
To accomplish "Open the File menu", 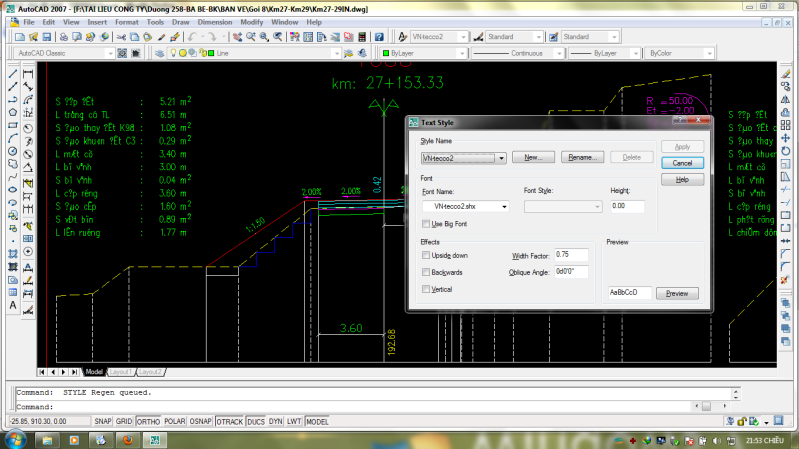I will (x=29, y=22).
